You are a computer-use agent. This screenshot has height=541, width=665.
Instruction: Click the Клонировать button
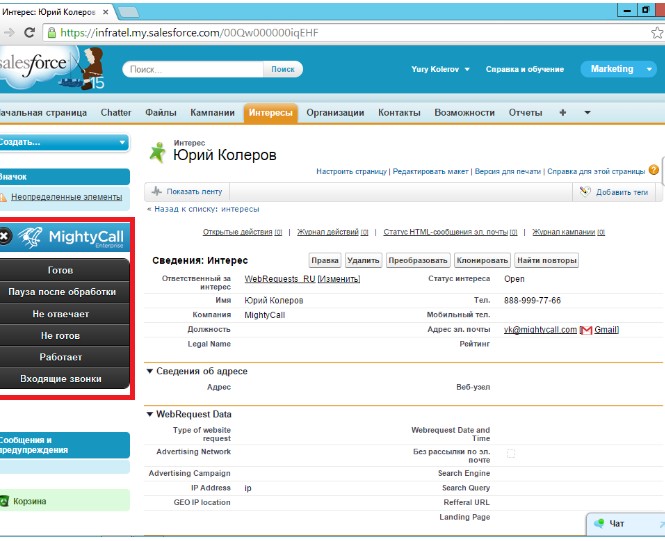tap(482, 260)
